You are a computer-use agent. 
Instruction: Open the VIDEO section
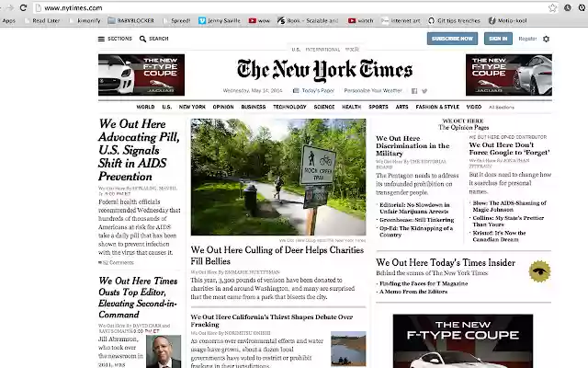pyautogui.click(x=474, y=107)
